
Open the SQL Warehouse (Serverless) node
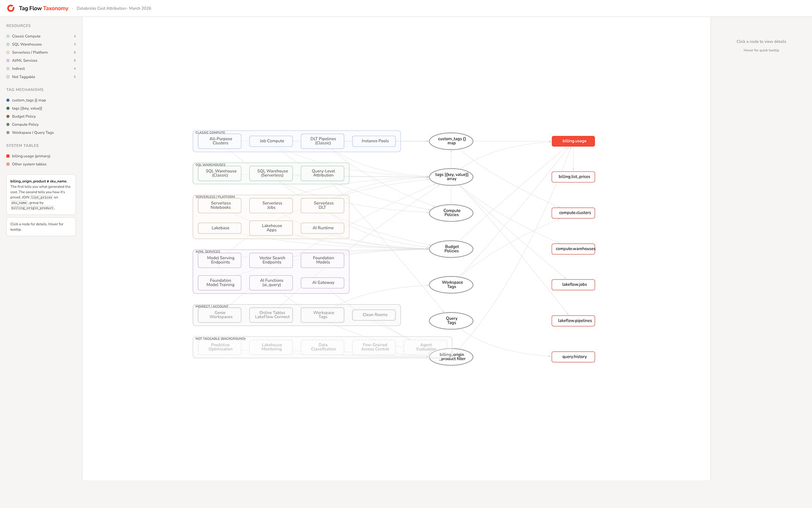271,174
